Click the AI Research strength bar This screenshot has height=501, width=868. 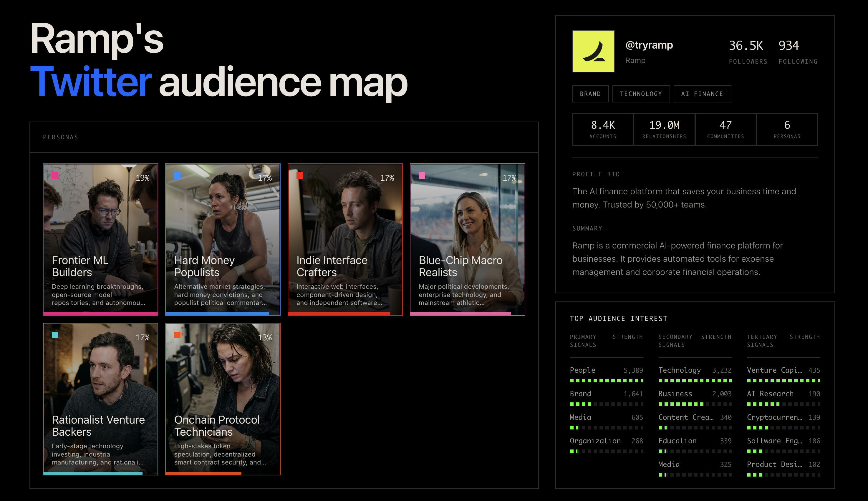point(783,404)
